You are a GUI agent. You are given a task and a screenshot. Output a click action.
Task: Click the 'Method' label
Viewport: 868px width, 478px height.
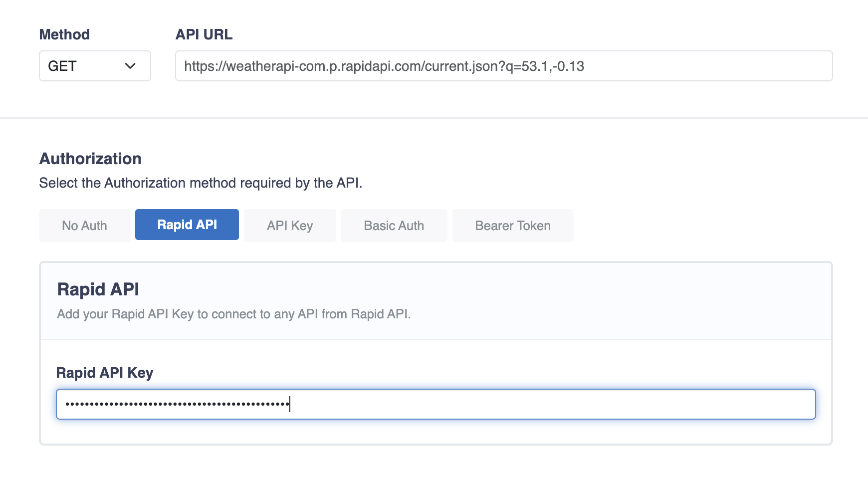(x=64, y=34)
